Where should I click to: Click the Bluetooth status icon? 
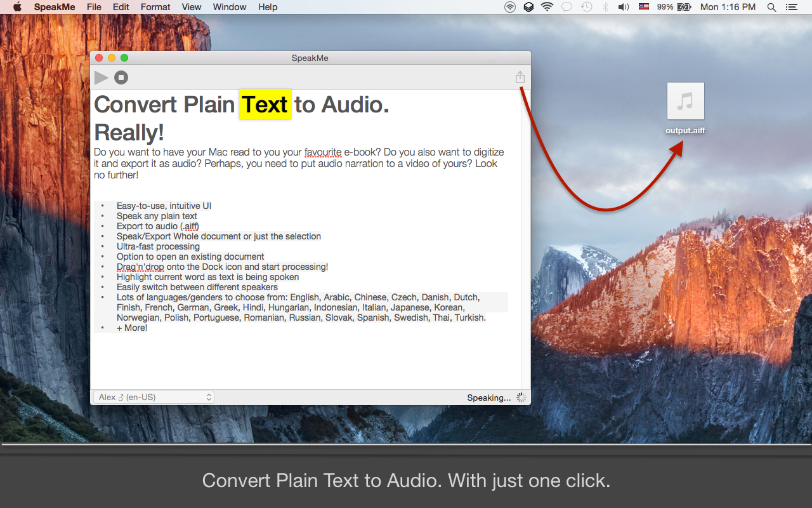(x=605, y=7)
